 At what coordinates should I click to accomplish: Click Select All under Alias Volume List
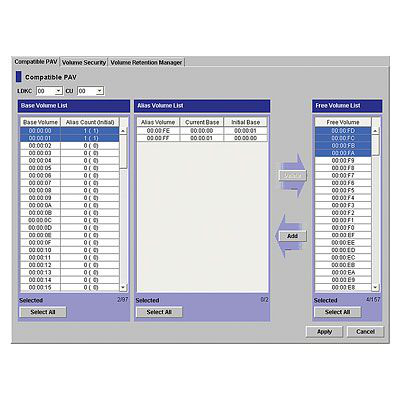click(159, 312)
